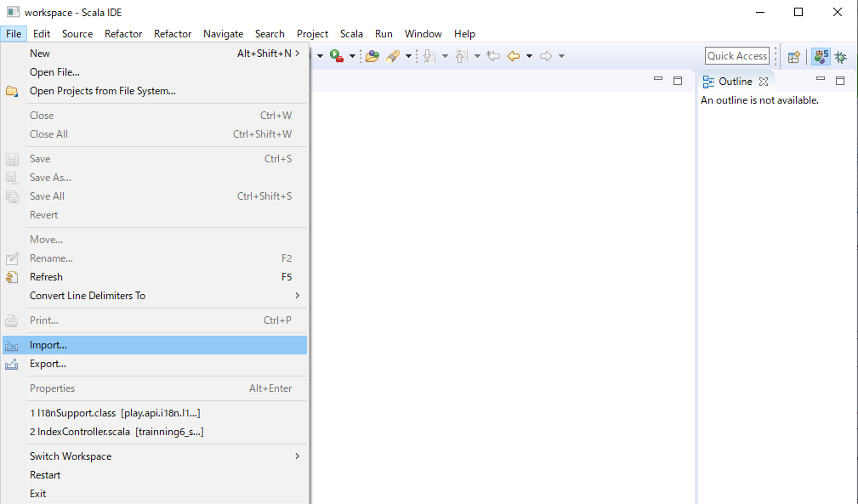Viewport: 858px width, 504px height.
Task: Minimize the editor area
Action: pyautogui.click(x=658, y=80)
